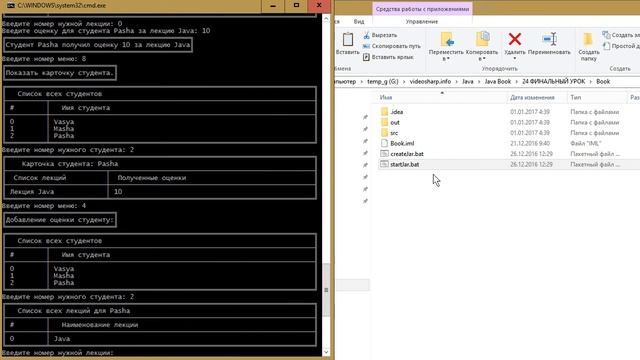
Task: Expand the chevron after Java Book breadcrumb
Action: [x=517, y=82]
